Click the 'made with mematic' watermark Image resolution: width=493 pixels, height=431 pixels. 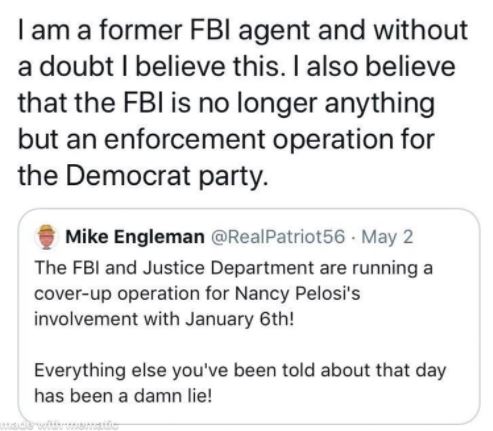[x=59, y=425]
